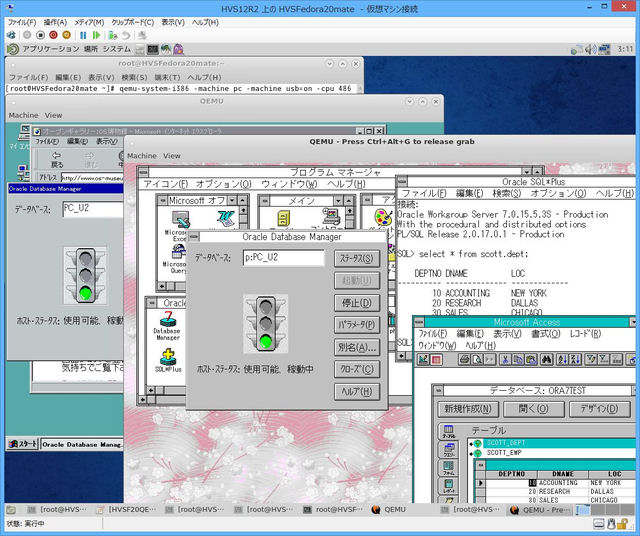Click the Pause icon in the Hyper-V toolbar
The height and width of the screenshot is (536, 640).
click(x=83, y=36)
